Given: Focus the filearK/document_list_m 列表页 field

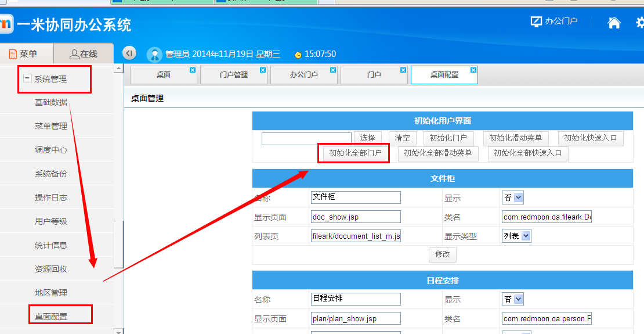Looking at the screenshot, I should (356, 236).
